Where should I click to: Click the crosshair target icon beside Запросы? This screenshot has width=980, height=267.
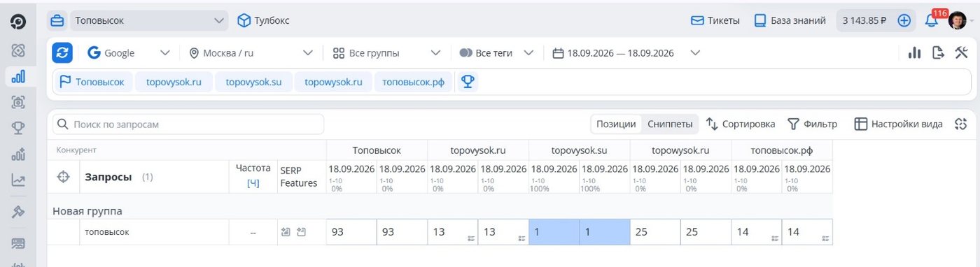pos(63,177)
